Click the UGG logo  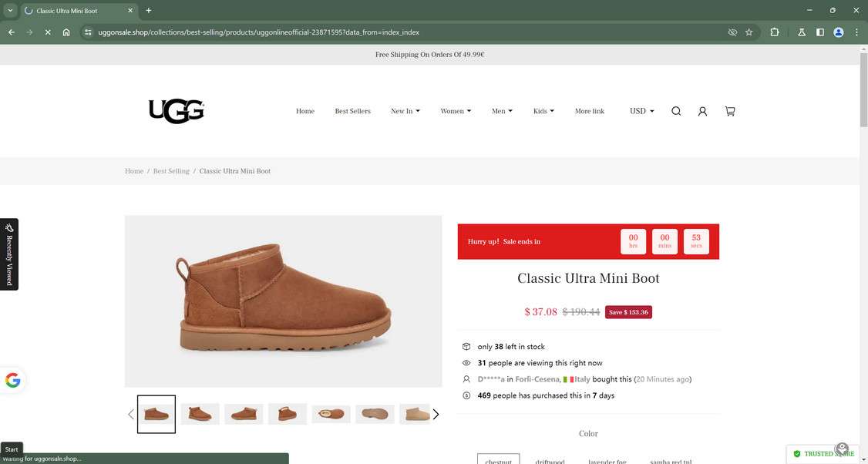click(176, 111)
